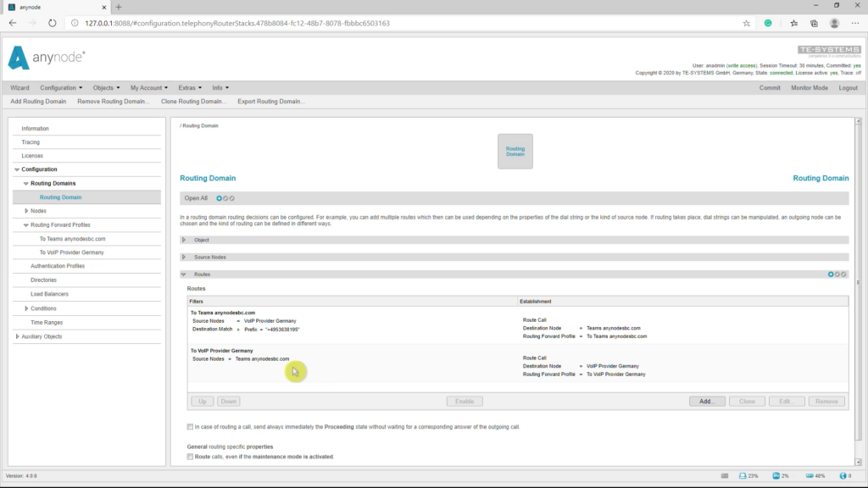This screenshot has width=868, height=488.
Task: Collapse the Routing Domains tree node
Action: tap(26, 183)
